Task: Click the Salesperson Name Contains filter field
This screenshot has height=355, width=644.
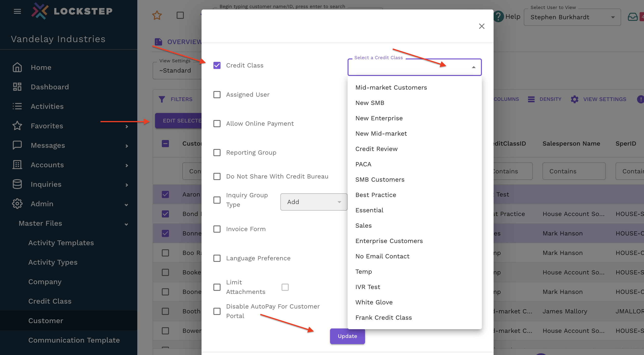Action: point(574,171)
